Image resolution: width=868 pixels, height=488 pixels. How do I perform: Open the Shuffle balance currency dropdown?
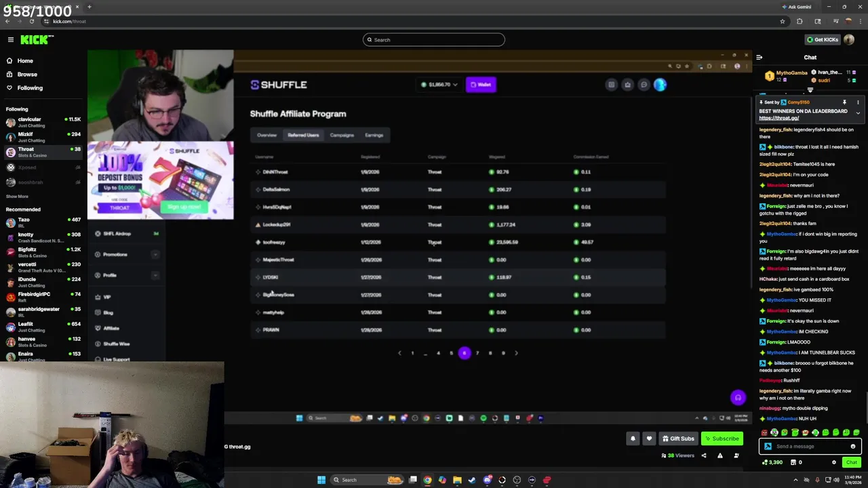coord(439,85)
